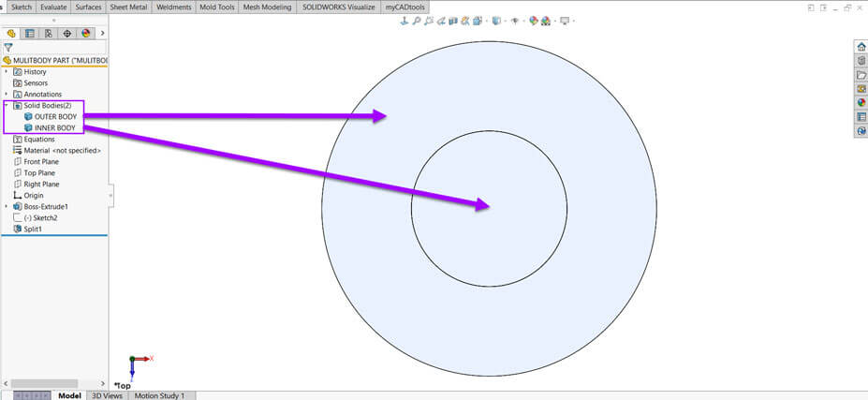
Task: Open the Sketch ribbon tab
Action: click(x=22, y=7)
